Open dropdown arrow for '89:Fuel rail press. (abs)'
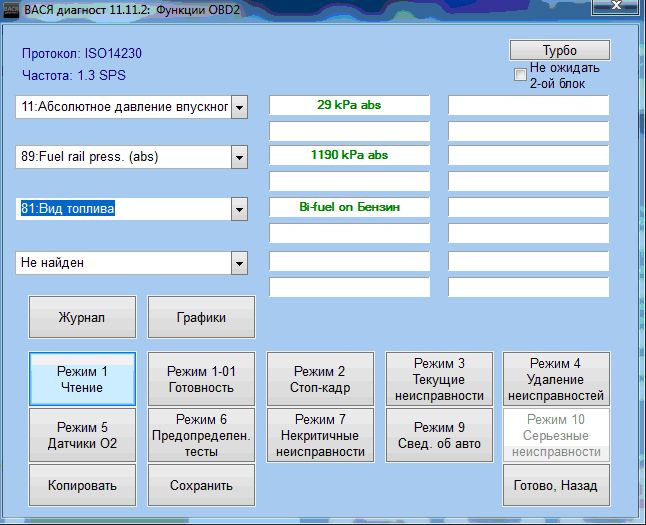 [239, 157]
